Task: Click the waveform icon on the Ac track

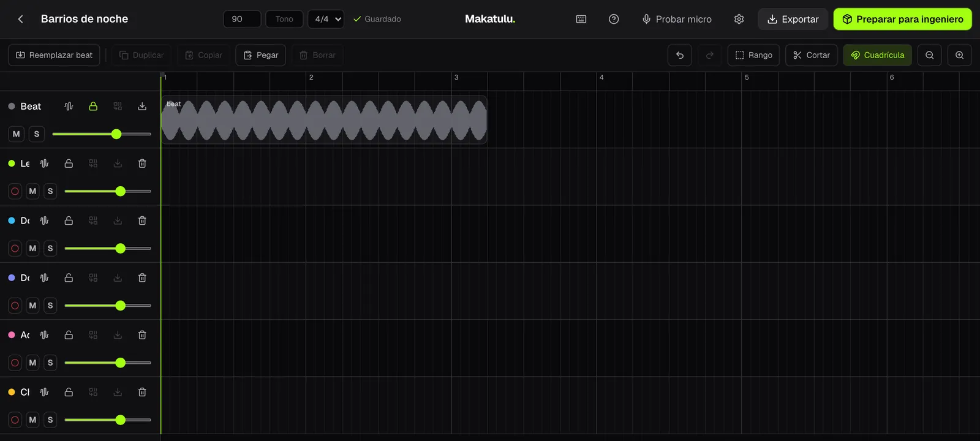Action: click(x=44, y=335)
